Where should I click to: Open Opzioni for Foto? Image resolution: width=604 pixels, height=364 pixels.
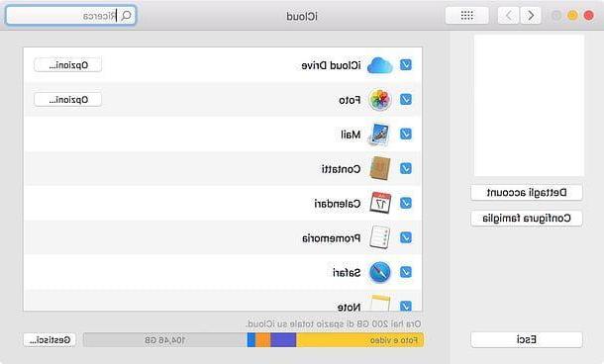[68, 100]
